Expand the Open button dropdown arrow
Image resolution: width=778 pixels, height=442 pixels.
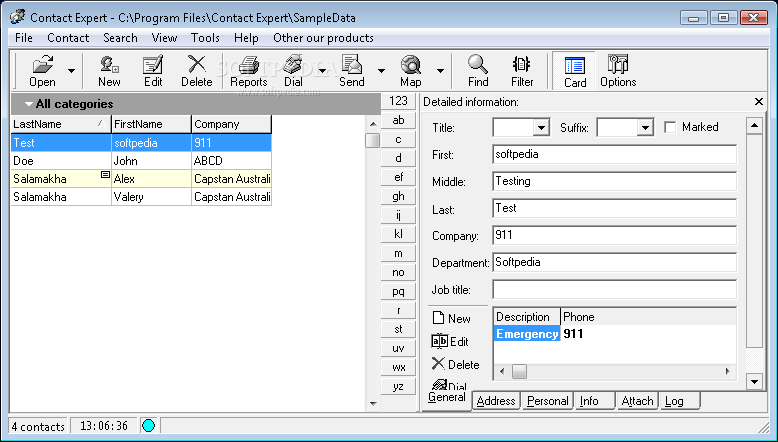[71, 71]
